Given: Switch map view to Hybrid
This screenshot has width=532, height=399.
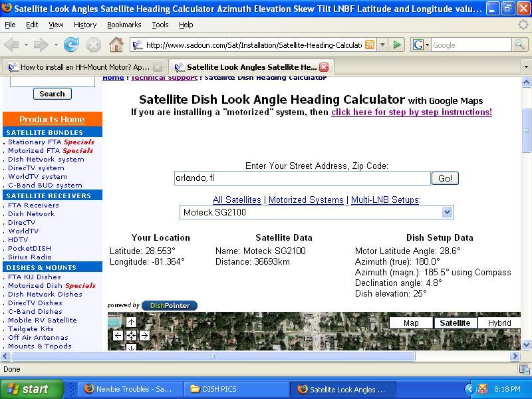Looking at the screenshot, I should pyautogui.click(x=499, y=323).
